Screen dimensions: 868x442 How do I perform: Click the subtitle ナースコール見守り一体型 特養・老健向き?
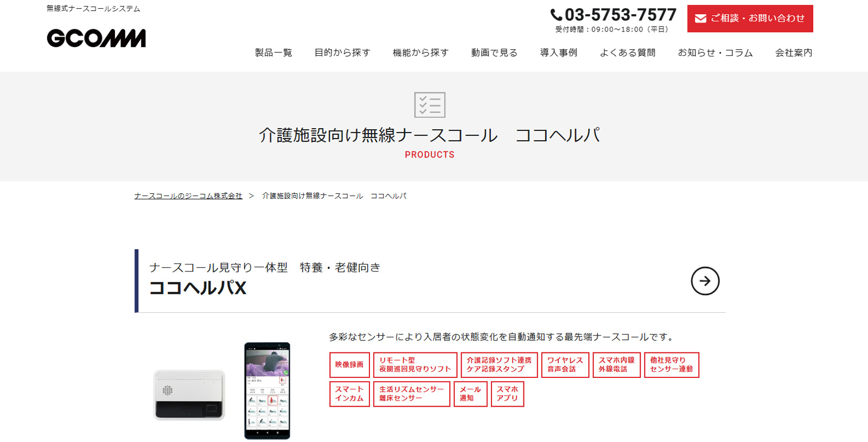[x=265, y=267]
